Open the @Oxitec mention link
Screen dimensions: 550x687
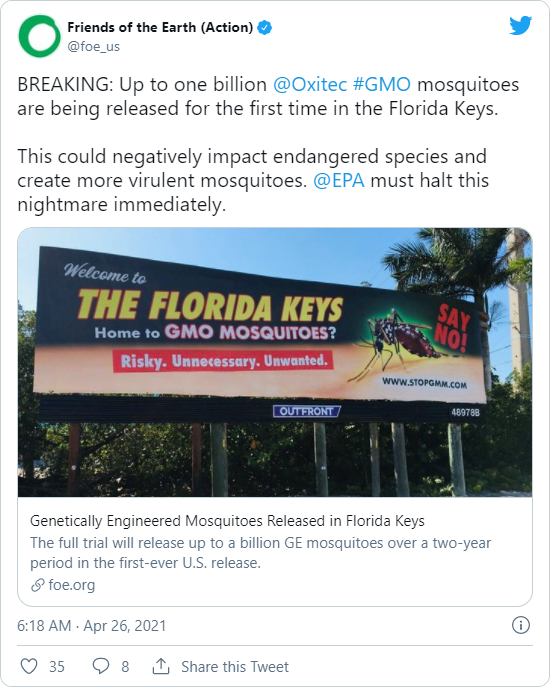coord(310,85)
